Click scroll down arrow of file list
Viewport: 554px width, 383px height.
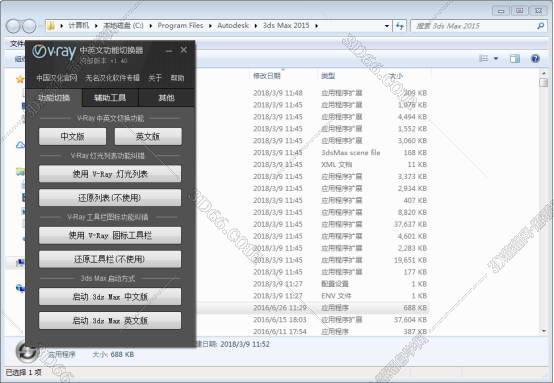pyautogui.click(x=544, y=331)
